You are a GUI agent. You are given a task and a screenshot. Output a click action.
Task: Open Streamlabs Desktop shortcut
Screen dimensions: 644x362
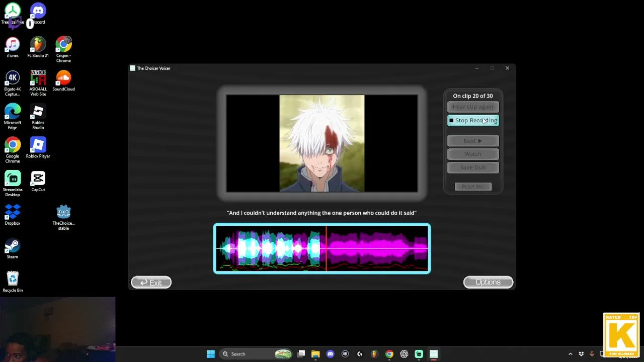(13, 184)
